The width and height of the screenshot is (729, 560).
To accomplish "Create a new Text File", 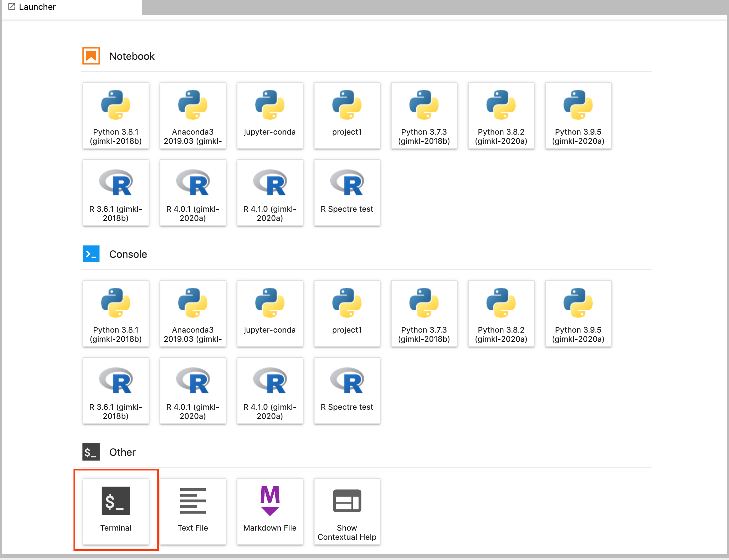I will (x=193, y=511).
